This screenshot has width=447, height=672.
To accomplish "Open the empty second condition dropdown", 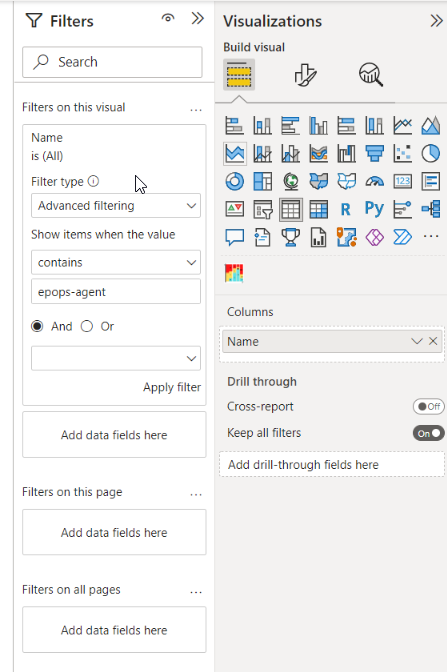I will tap(116, 358).
